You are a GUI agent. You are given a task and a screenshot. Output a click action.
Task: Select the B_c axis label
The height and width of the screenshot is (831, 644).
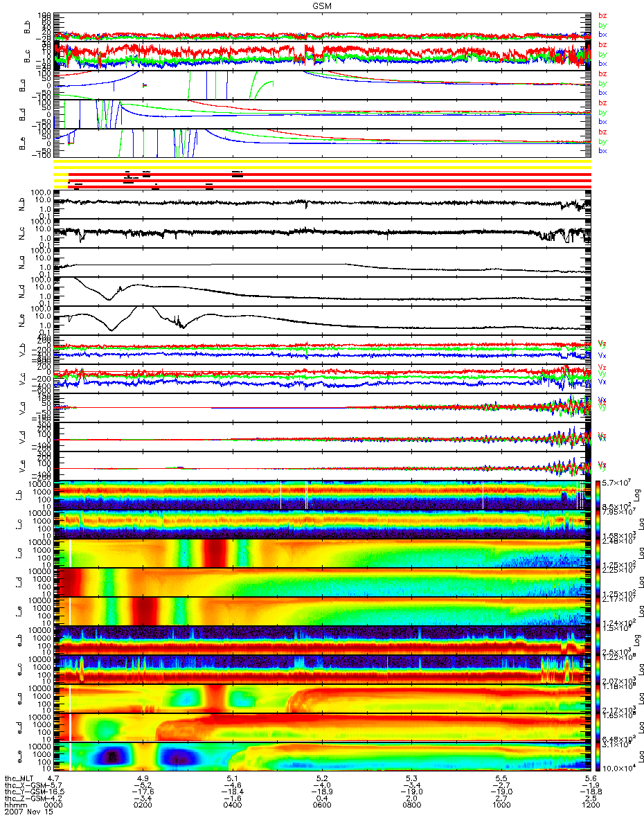[x=26, y=55]
